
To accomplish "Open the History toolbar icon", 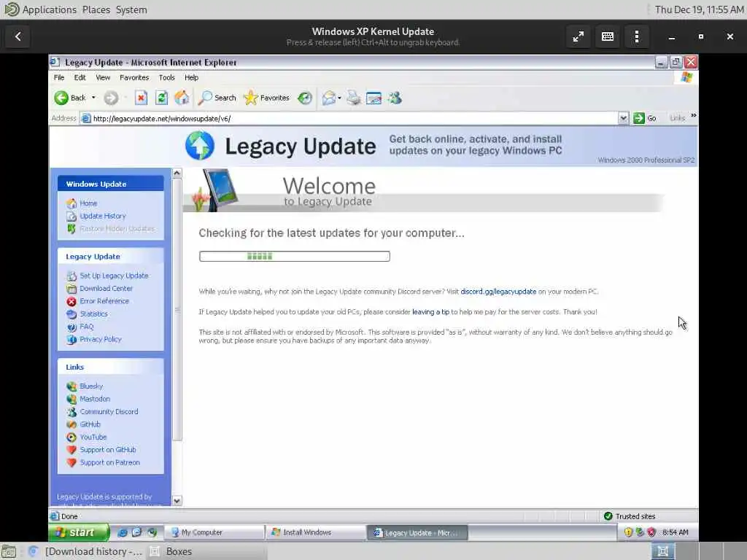I will (x=305, y=98).
